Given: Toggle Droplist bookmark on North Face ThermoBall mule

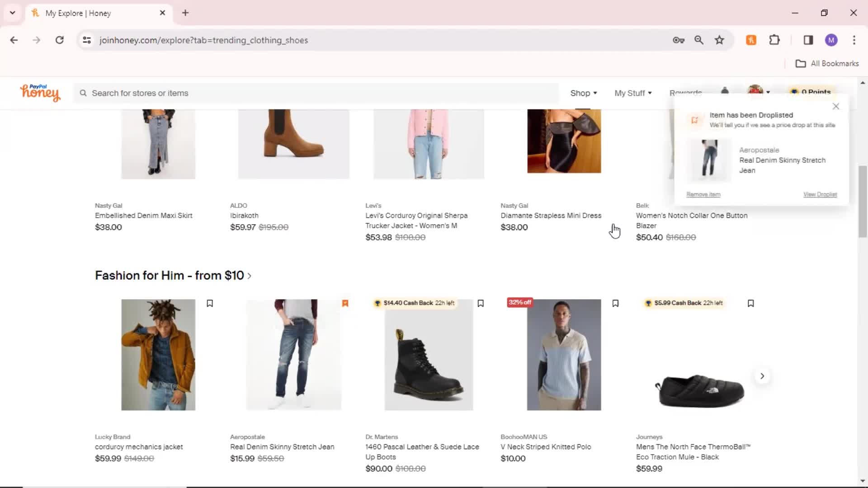Looking at the screenshot, I should (x=751, y=303).
